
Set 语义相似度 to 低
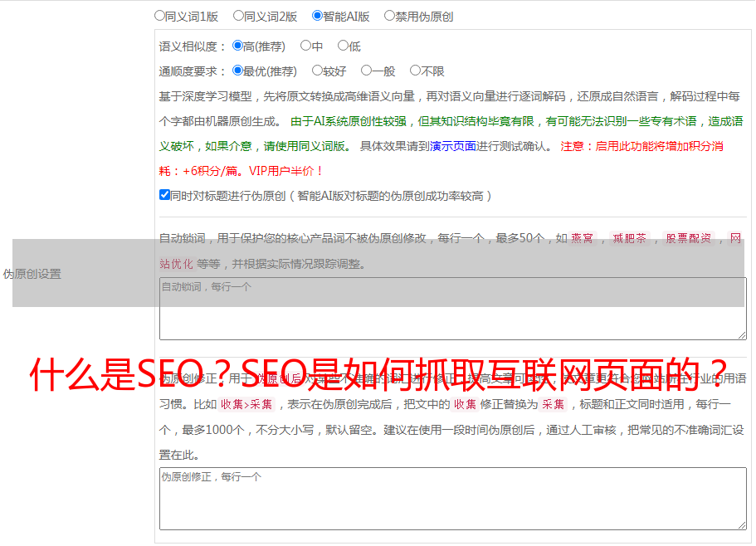pyautogui.click(x=343, y=46)
